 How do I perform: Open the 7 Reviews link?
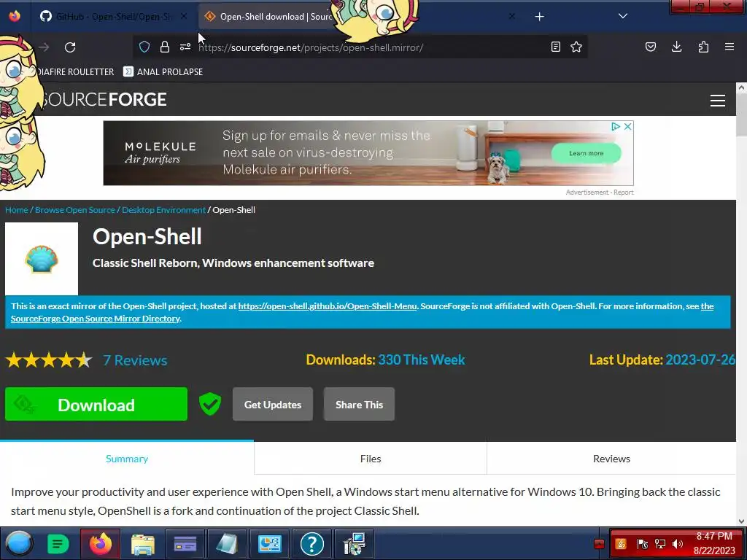[135, 360]
